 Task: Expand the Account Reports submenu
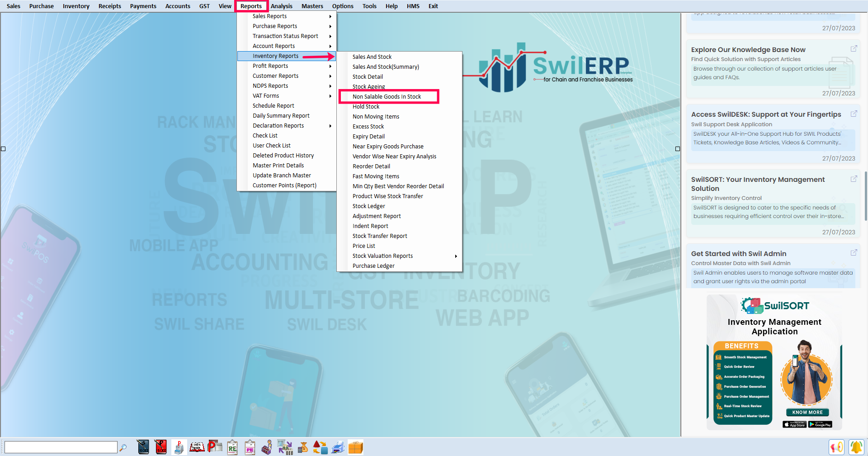(x=287, y=46)
